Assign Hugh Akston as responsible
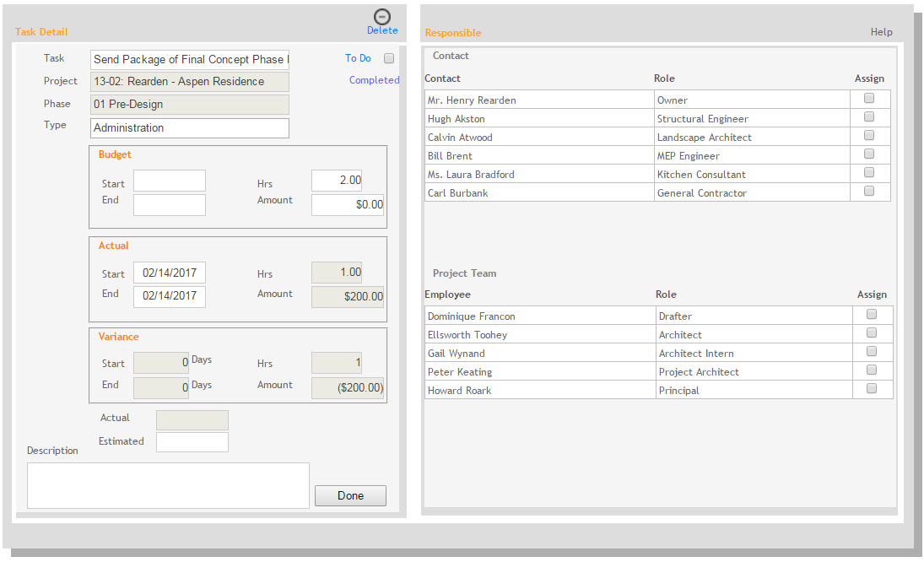Viewport: 924px width, 562px height. [869, 116]
